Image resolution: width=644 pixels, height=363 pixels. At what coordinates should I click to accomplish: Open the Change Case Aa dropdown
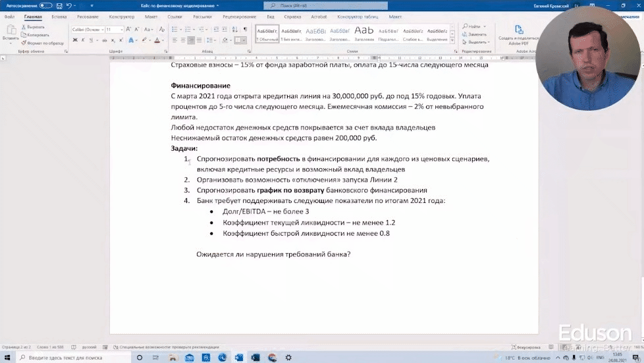(148, 30)
